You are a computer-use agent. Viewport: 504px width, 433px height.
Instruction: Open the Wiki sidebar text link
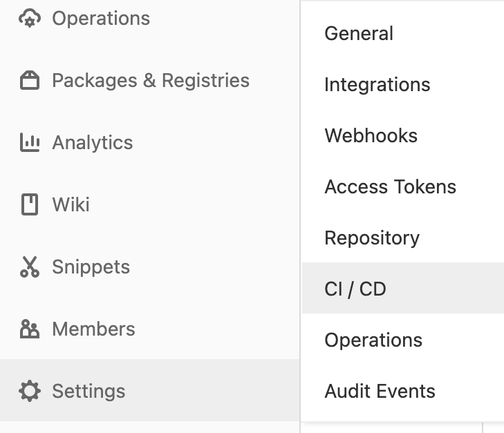point(71,205)
